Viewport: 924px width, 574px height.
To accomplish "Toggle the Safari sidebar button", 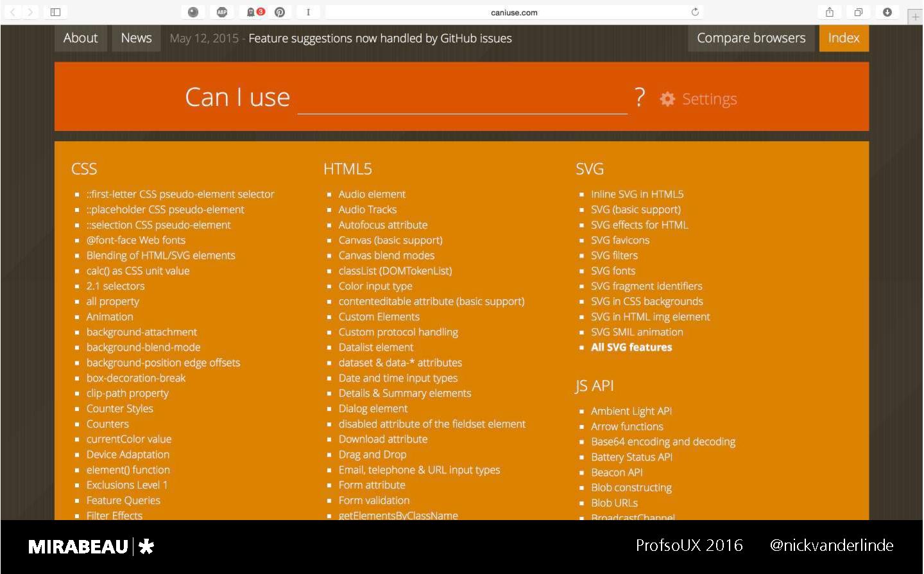I will (x=55, y=12).
